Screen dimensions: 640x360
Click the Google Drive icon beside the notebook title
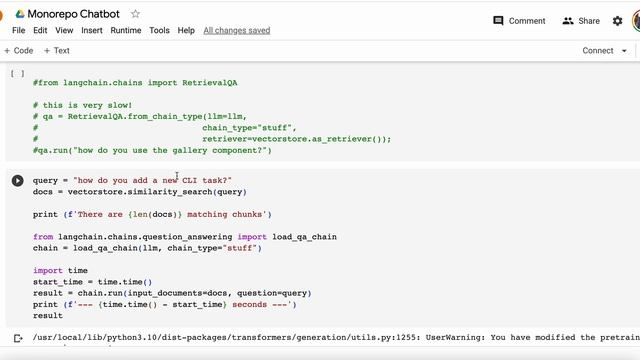click(x=20, y=14)
